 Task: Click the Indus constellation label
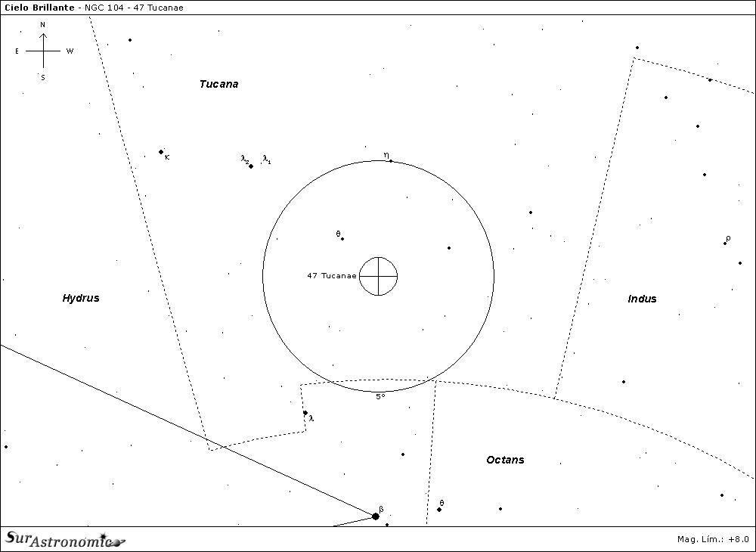point(642,299)
